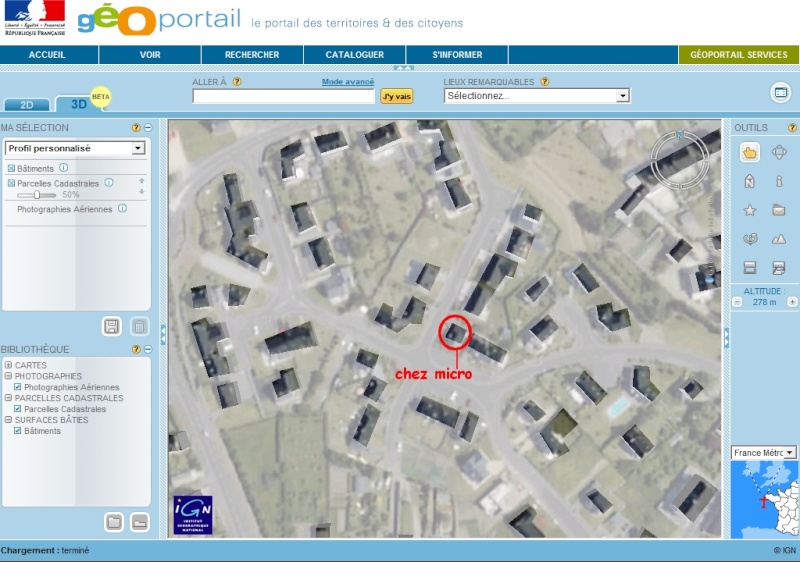
Task: Click in the Aller à search field
Action: coord(284,96)
